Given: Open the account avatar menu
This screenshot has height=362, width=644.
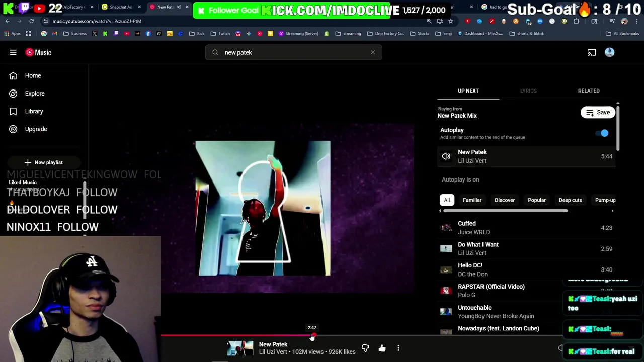Looking at the screenshot, I should (609, 52).
